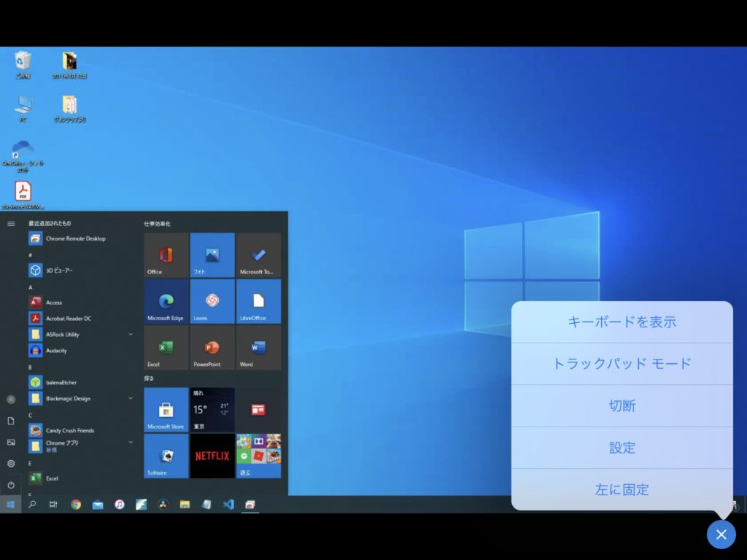Open the dated folder icon on desktop
This screenshot has width=747, height=560.
pos(69,65)
